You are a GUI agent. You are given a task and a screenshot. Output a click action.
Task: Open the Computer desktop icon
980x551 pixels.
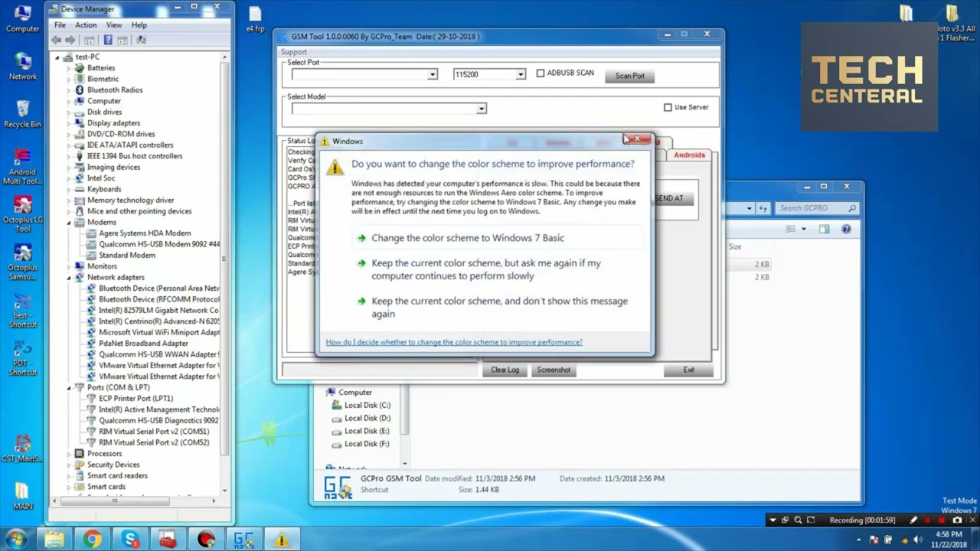pos(22,18)
